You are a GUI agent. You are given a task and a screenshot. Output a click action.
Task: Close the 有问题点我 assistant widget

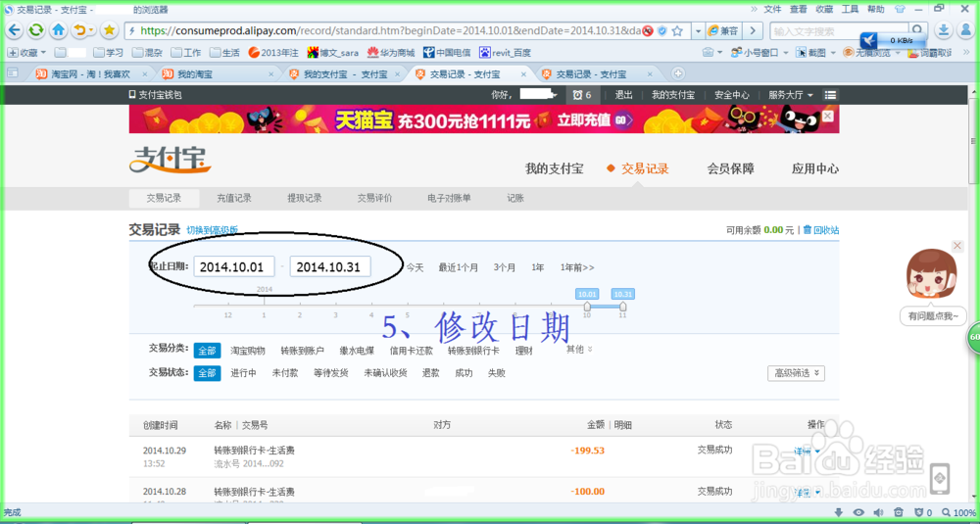click(957, 246)
